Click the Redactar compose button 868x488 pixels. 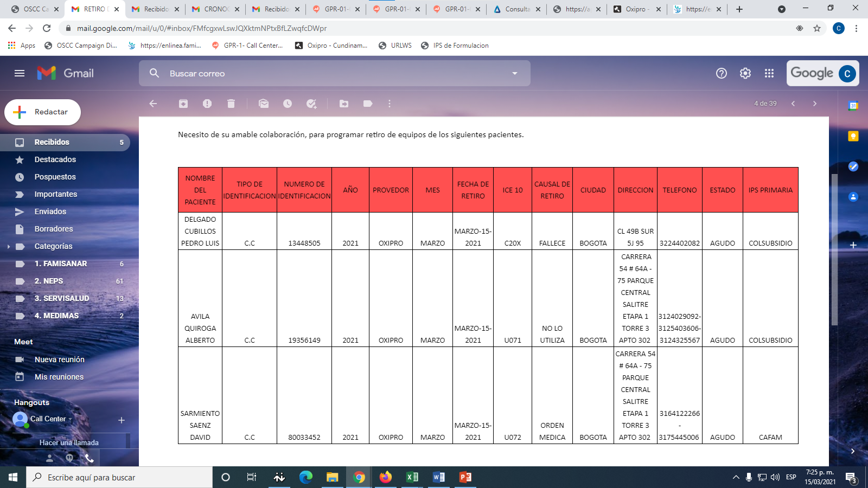tap(42, 112)
